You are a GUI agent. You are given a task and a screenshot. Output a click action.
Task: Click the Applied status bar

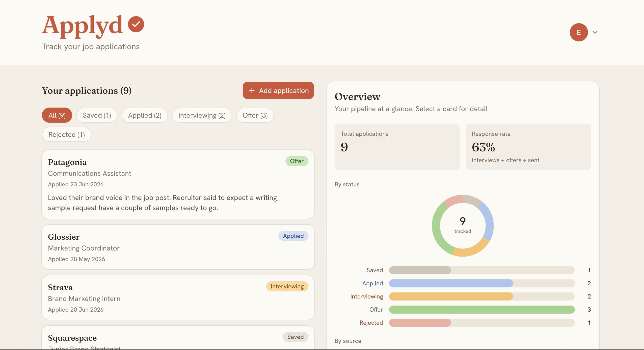[482, 283]
